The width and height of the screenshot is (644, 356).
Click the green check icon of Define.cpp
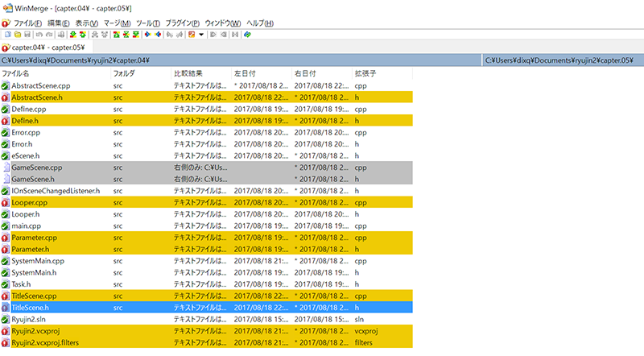(x=5, y=109)
